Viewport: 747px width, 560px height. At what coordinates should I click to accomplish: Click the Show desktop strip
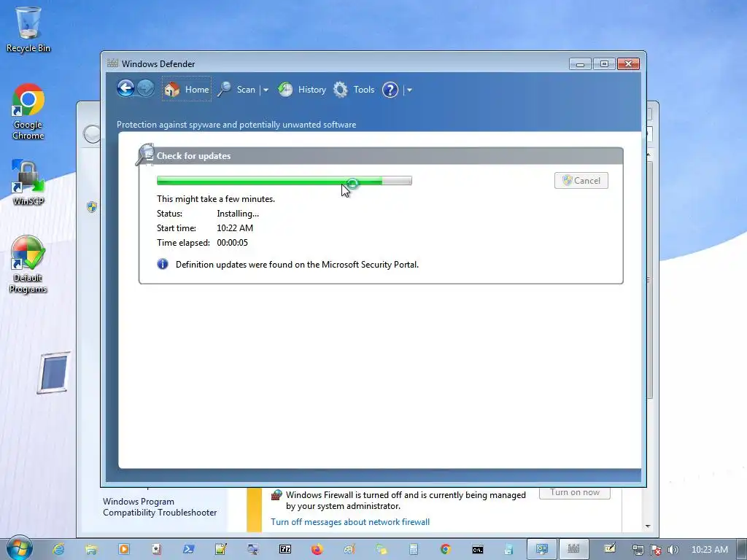tap(742, 549)
